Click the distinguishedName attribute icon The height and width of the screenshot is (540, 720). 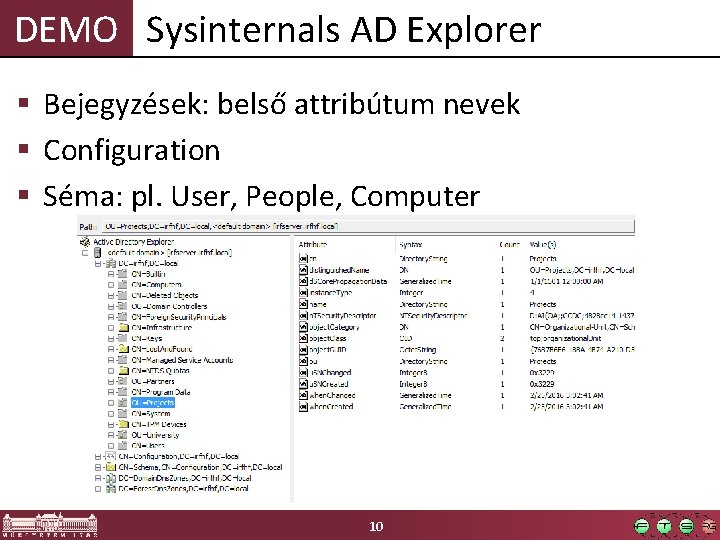[x=303, y=270]
